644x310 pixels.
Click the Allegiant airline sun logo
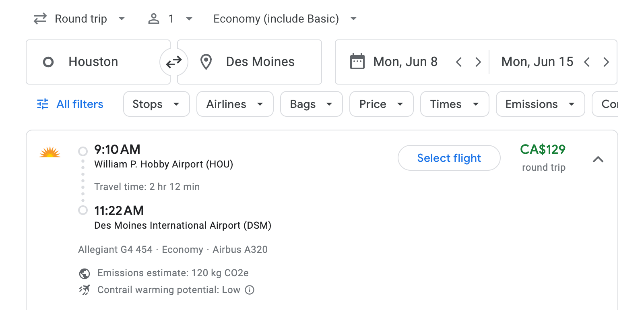tap(50, 153)
